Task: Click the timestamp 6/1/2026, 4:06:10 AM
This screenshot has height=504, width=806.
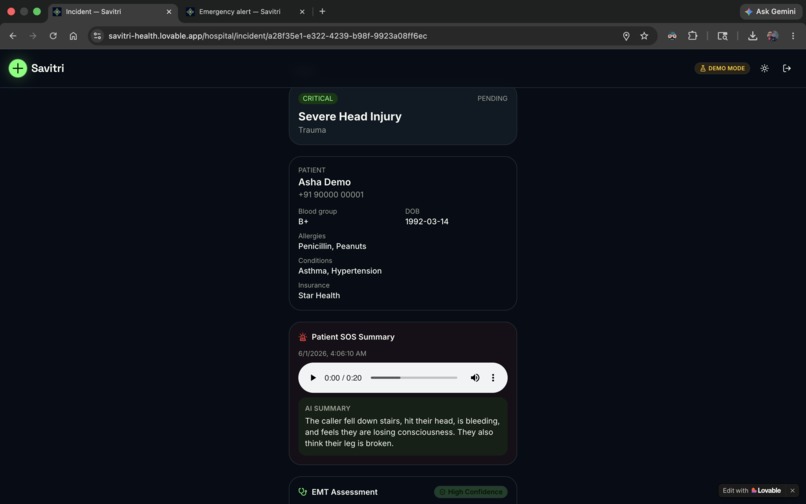Action: point(332,354)
